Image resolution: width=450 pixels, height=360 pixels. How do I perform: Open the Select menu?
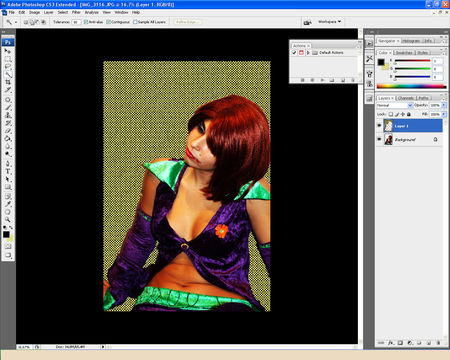pos(63,12)
